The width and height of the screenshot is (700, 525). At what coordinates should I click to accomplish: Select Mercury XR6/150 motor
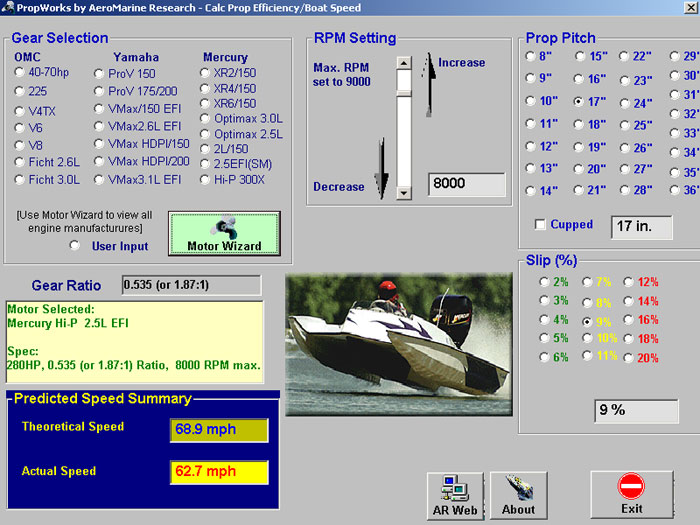coord(204,104)
